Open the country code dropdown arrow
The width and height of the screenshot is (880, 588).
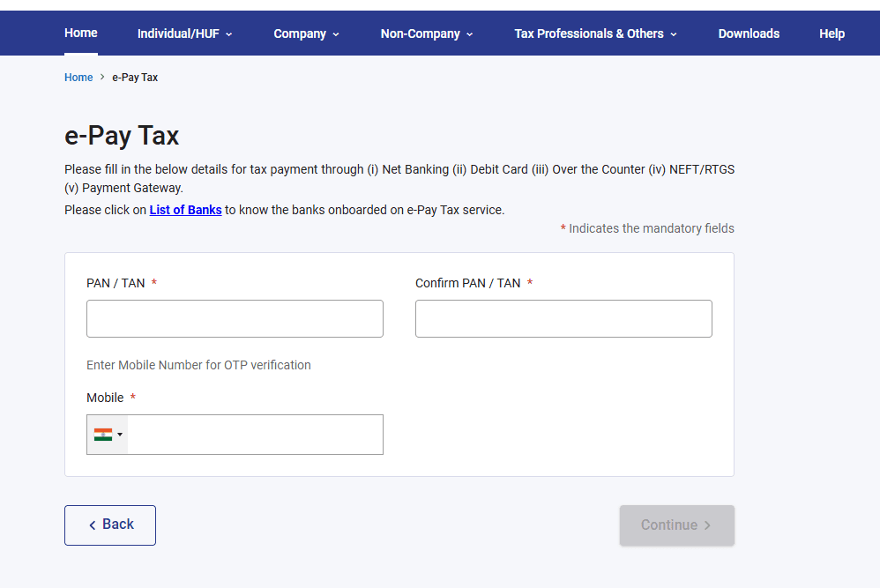tap(120, 435)
